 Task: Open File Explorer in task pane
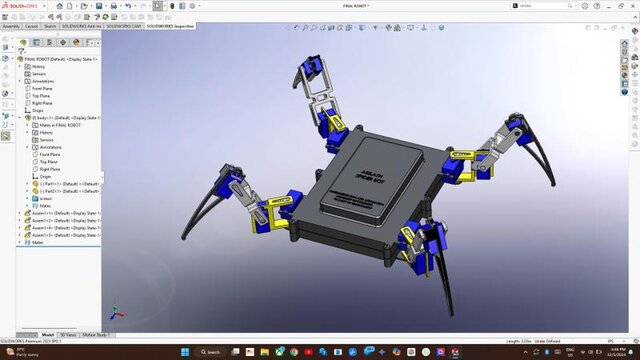click(x=624, y=60)
